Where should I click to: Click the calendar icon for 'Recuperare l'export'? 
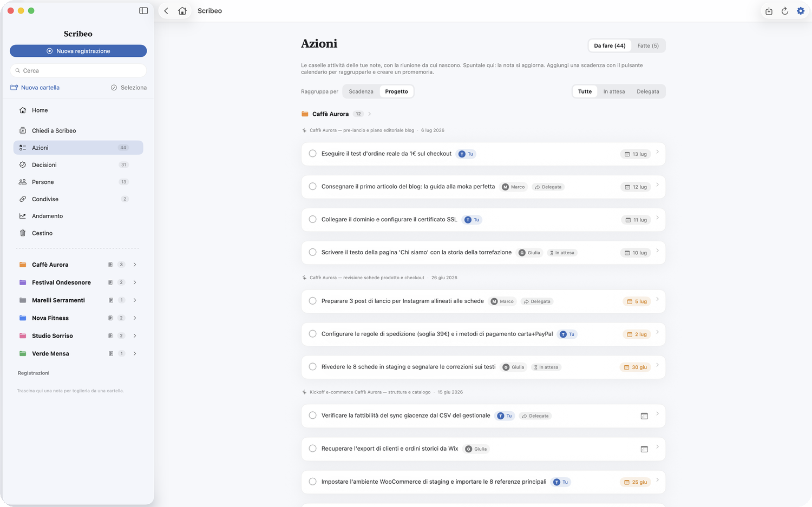(x=644, y=449)
